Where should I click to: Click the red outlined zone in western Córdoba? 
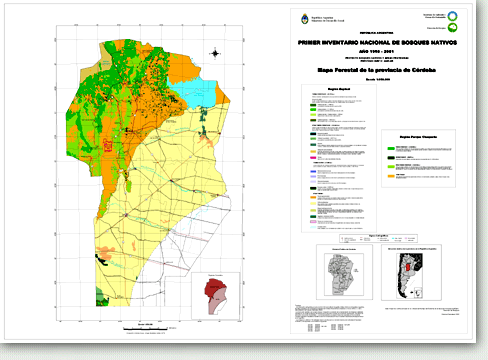107,145
